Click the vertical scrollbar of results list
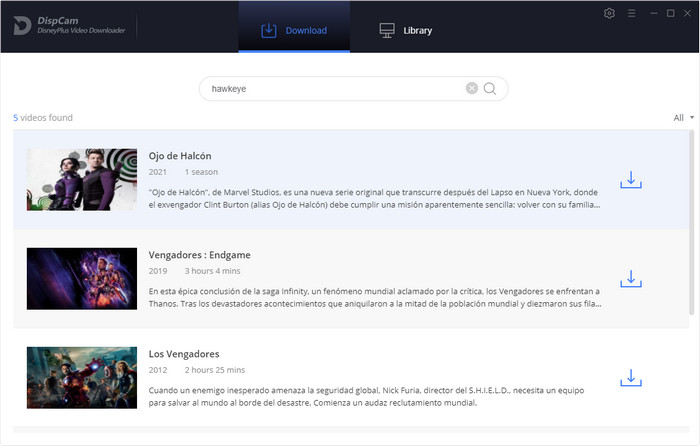Image resolution: width=700 pixels, height=446 pixels. click(692, 222)
